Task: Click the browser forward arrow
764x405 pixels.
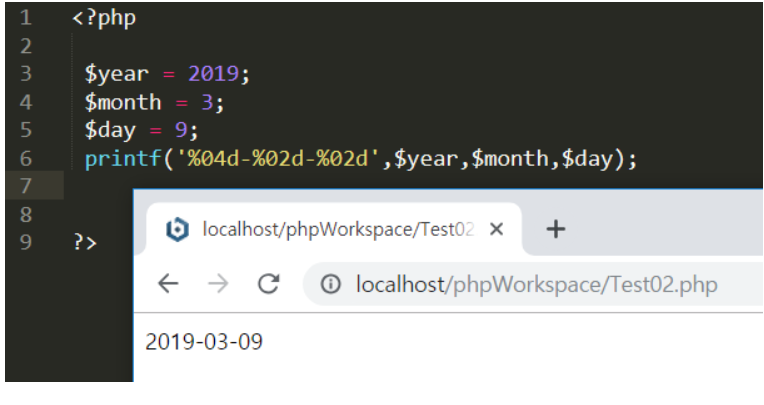Action: 218,284
